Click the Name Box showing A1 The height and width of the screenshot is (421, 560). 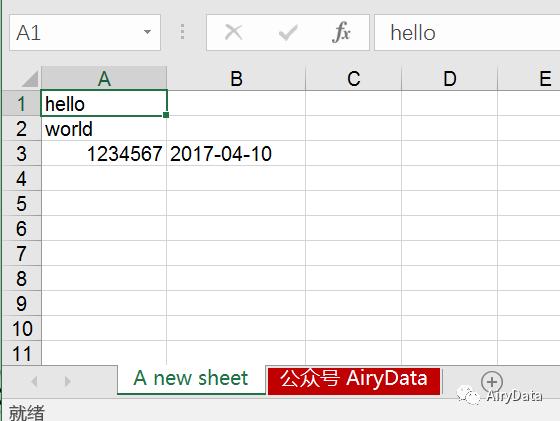85,32
